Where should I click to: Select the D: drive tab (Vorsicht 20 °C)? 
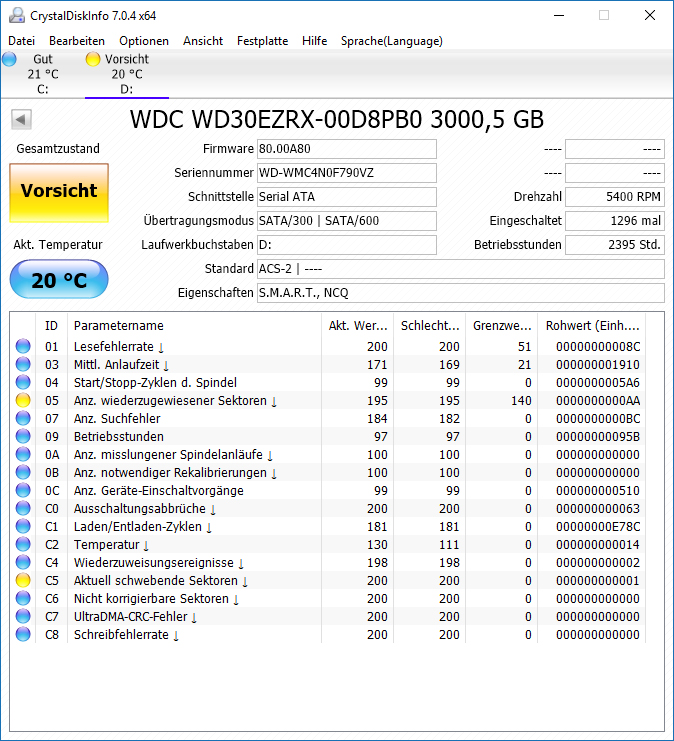click(x=127, y=74)
